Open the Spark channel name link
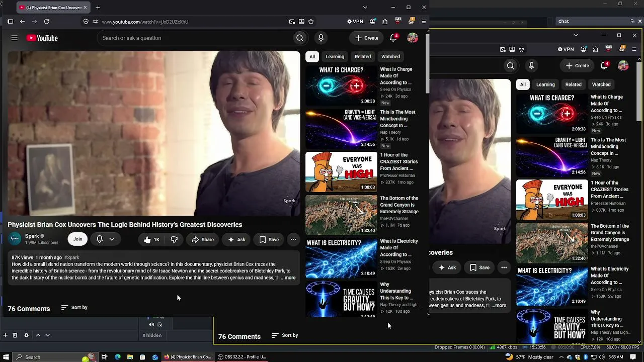644x362 pixels. click(x=32, y=236)
